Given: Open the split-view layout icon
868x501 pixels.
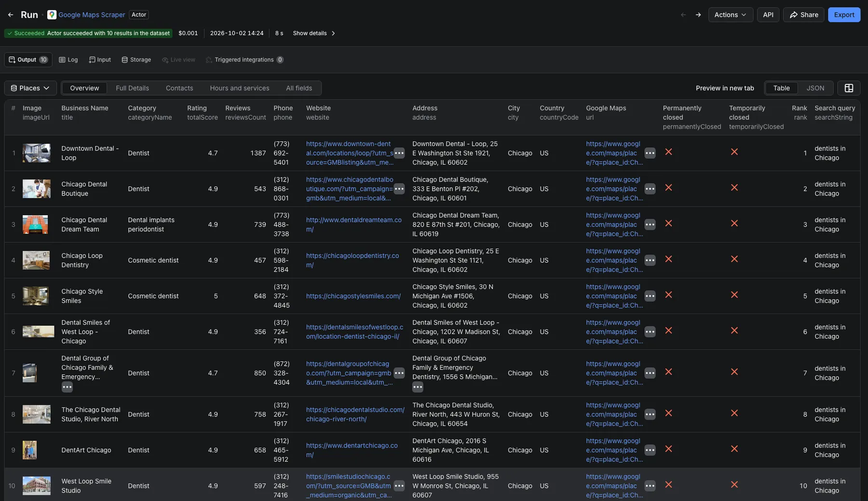Looking at the screenshot, I should click(x=849, y=88).
